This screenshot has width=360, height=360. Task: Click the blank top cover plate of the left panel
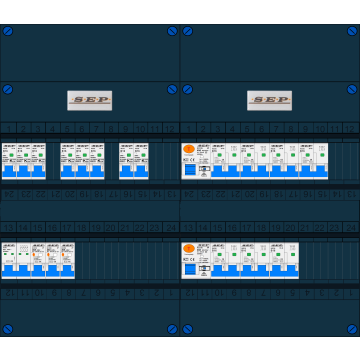coord(90,53)
